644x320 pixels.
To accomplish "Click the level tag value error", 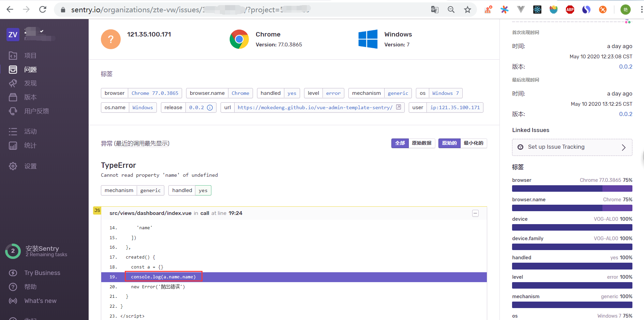I will (333, 93).
